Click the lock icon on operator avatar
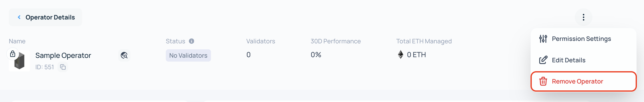The width and height of the screenshot is (644, 102). click(13, 54)
